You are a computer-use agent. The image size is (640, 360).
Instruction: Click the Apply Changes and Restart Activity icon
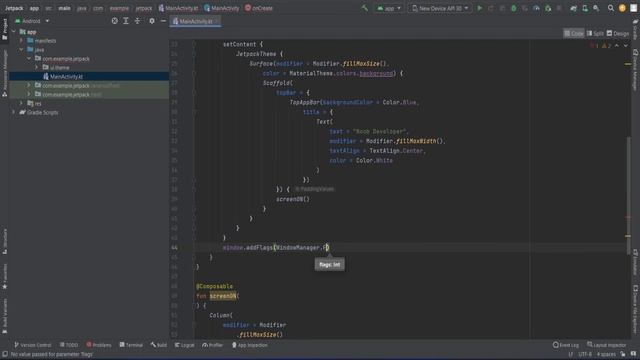pyautogui.click(x=491, y=8)
